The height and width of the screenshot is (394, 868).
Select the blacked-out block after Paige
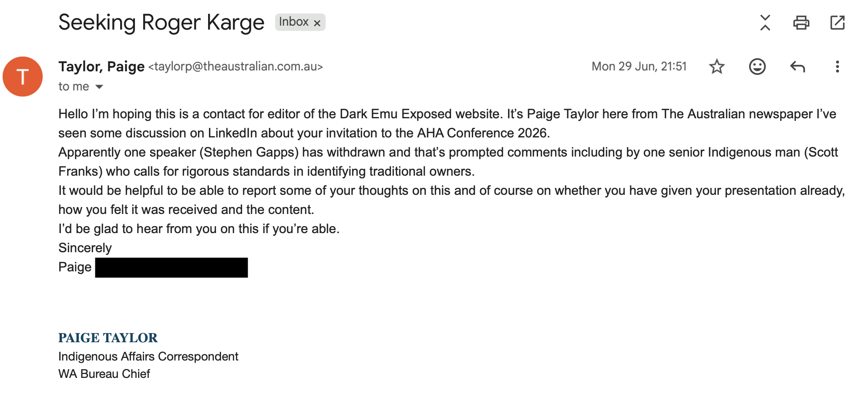[x=172, y=267]
